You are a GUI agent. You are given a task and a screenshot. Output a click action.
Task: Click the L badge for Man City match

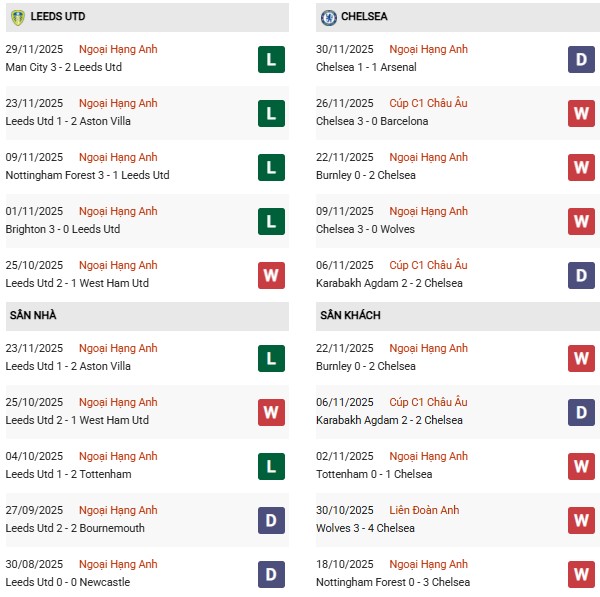270,59
